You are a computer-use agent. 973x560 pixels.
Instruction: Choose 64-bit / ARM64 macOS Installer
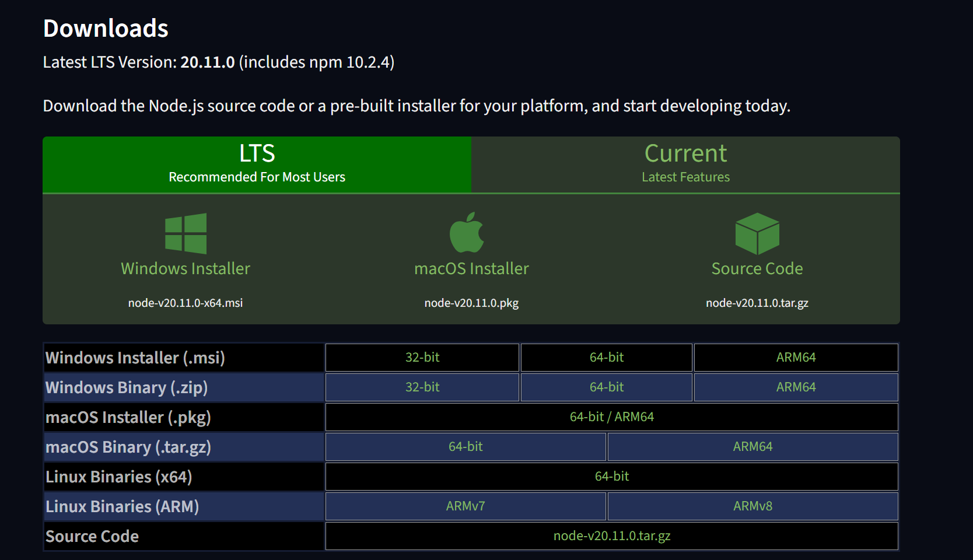coord(612,417)
